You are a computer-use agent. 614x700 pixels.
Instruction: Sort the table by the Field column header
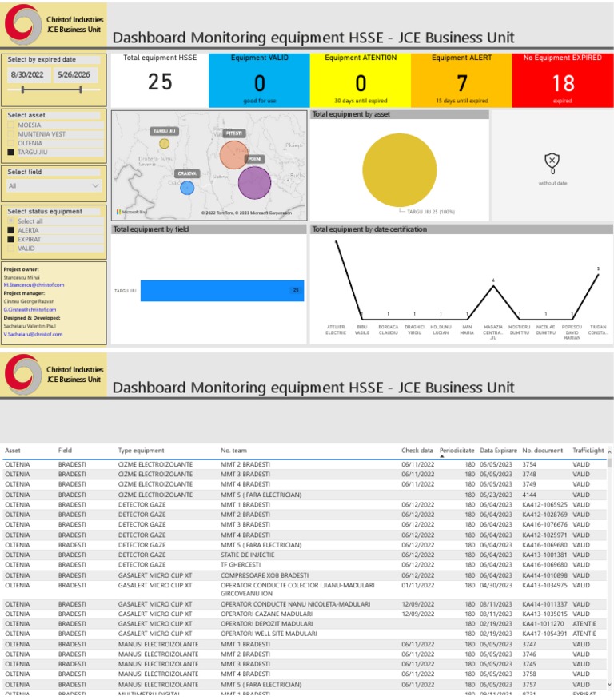[65, 451]
